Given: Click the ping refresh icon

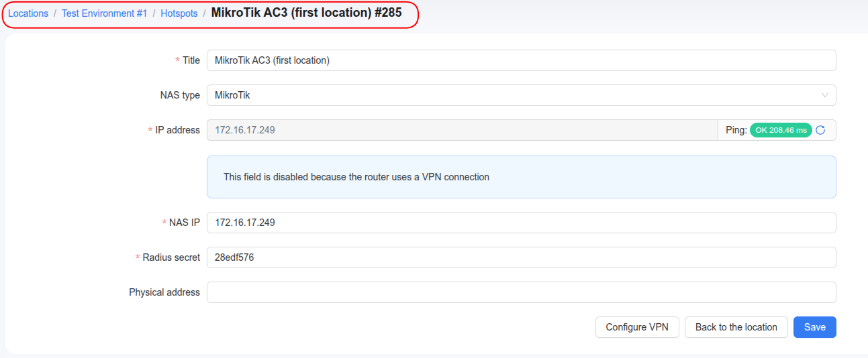Looking at the screenshot, I should [x=820, y=130].
